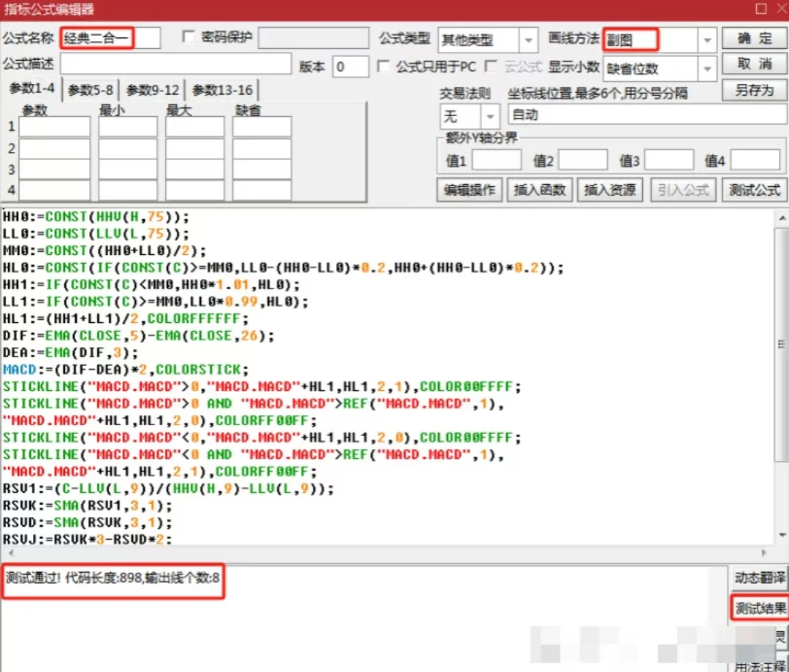Maximize the 指标公式编辑器 window
The height and width of the screenshot is (672, 789).
click(x=761, y=9)
